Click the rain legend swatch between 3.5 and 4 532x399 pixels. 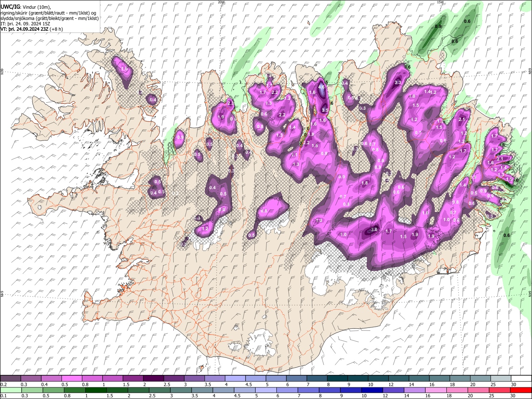tap(202, 390)
